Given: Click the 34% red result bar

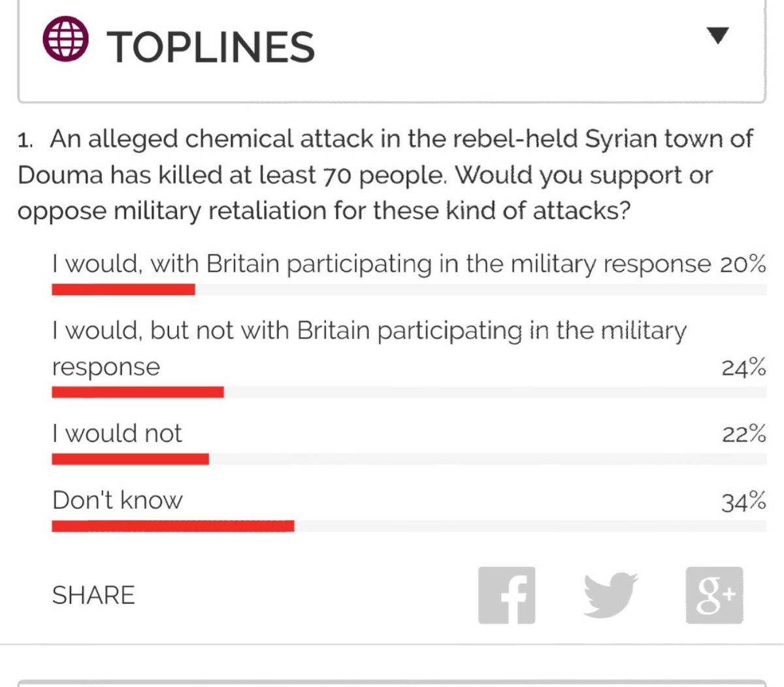Looking at the screenshot, I should pyautogui.click(x=173, y=526).
